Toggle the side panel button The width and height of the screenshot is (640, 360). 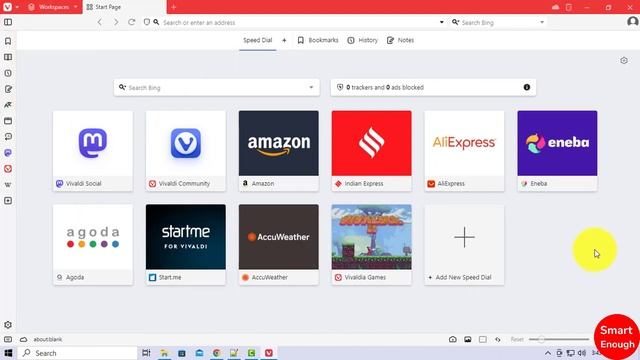(x=8, y=22)
